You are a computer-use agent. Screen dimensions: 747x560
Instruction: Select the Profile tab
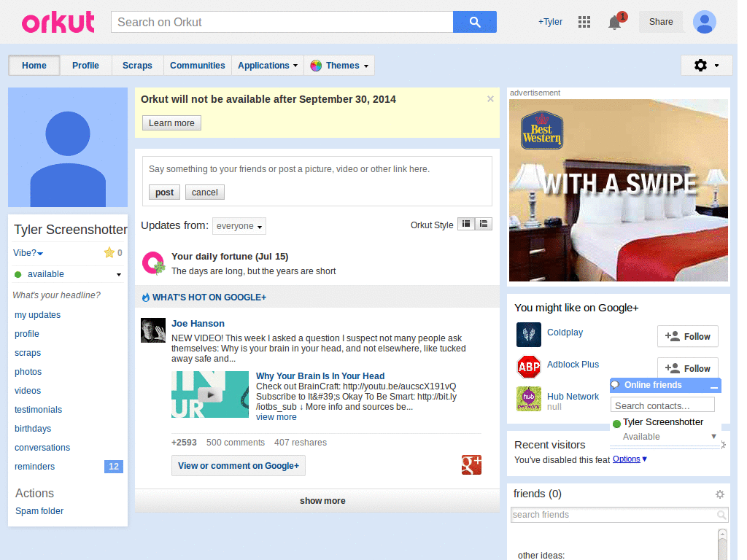[x=86, y=66]
